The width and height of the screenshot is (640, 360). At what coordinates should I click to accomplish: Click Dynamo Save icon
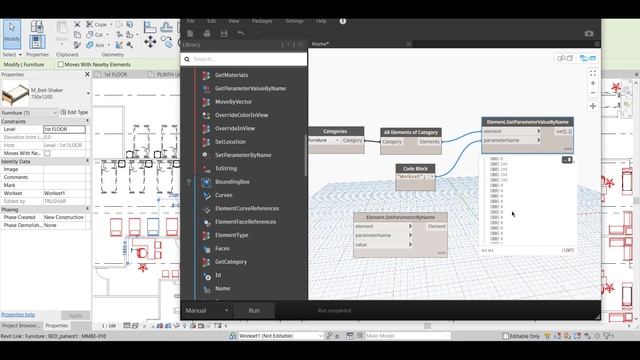tap(224, 33)
